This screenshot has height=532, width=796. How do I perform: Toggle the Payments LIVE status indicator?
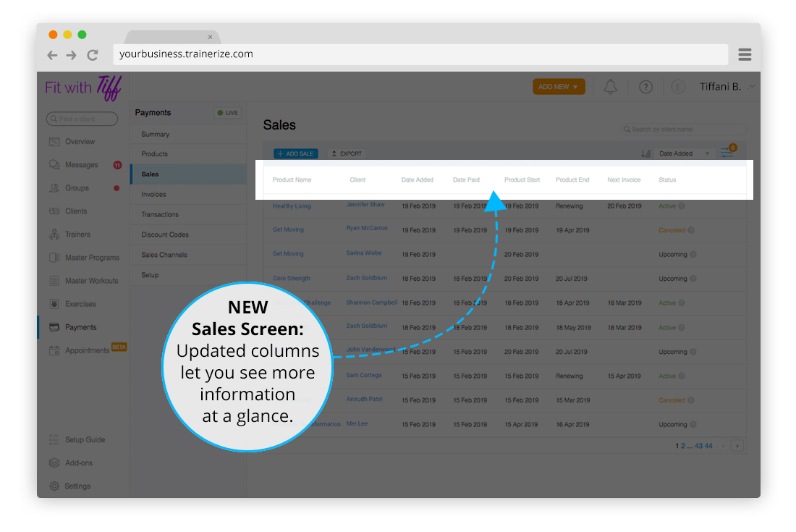click(x=227, y=113)
